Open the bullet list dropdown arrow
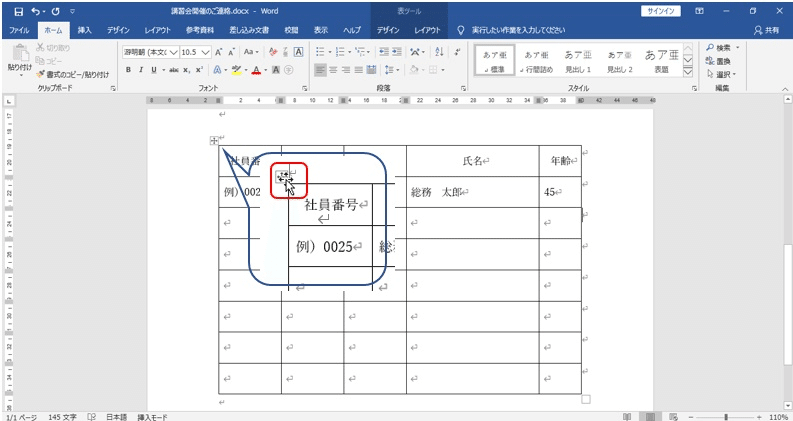The height and width of the screenshot is (421, 793). [x=330, y=52]
